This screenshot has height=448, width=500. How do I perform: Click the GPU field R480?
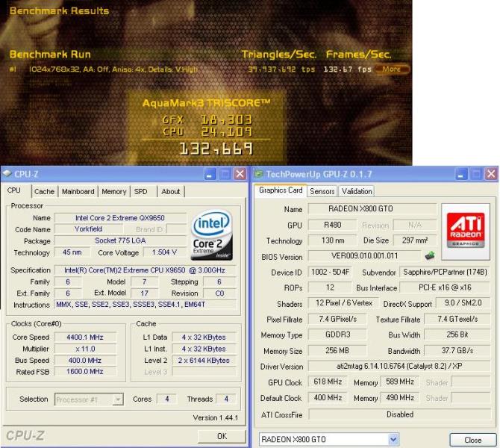click(x=332, y=225)
